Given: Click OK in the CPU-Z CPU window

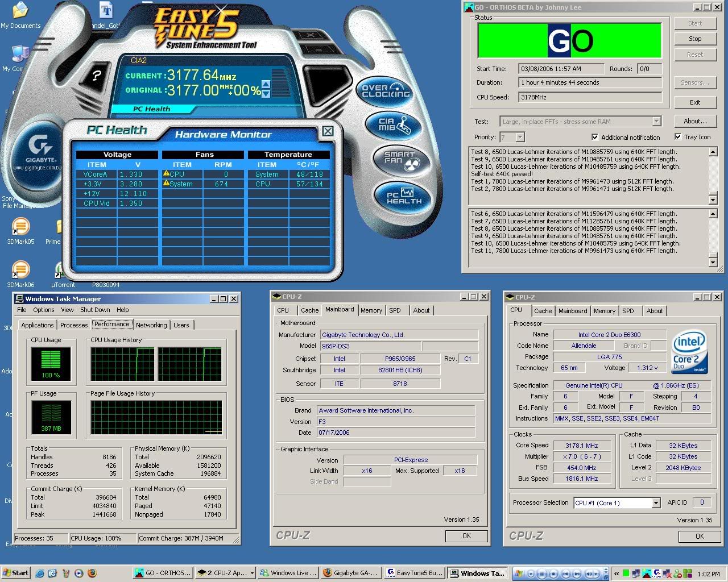Looking at the screenshot, I should coord(700,537).
